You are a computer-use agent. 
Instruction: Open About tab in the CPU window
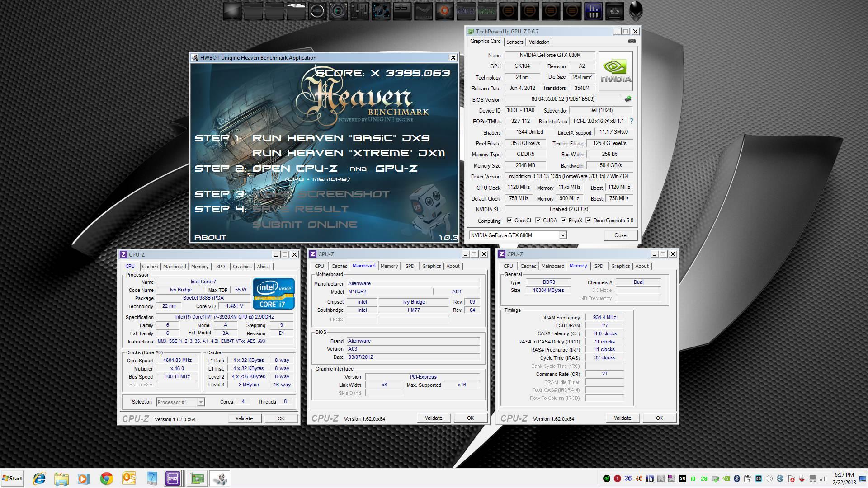pos(264,267)
